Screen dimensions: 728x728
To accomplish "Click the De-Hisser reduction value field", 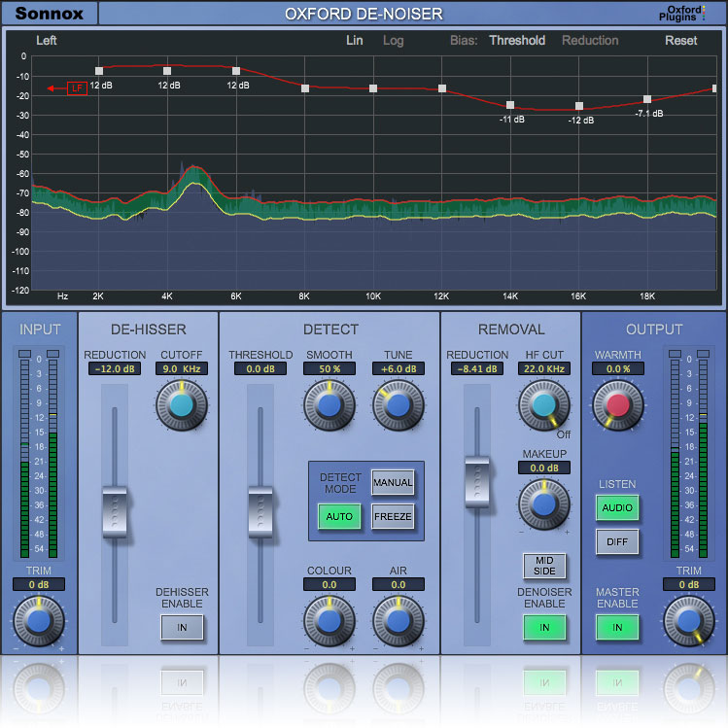I will [115, 369].
